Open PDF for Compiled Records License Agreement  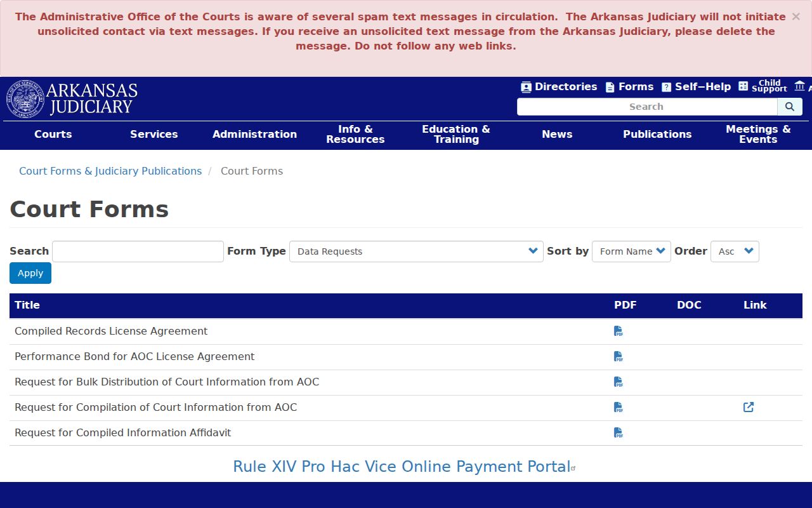[x=619, y=331]
